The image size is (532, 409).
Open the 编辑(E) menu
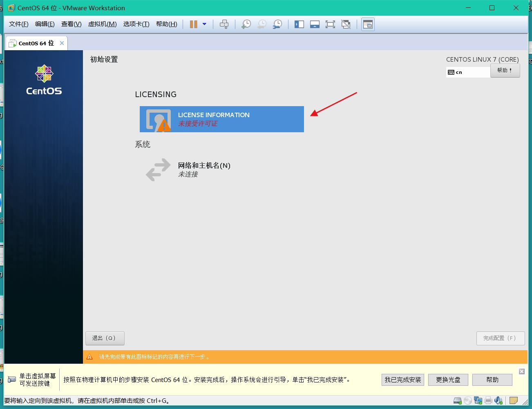coord(45,24)
